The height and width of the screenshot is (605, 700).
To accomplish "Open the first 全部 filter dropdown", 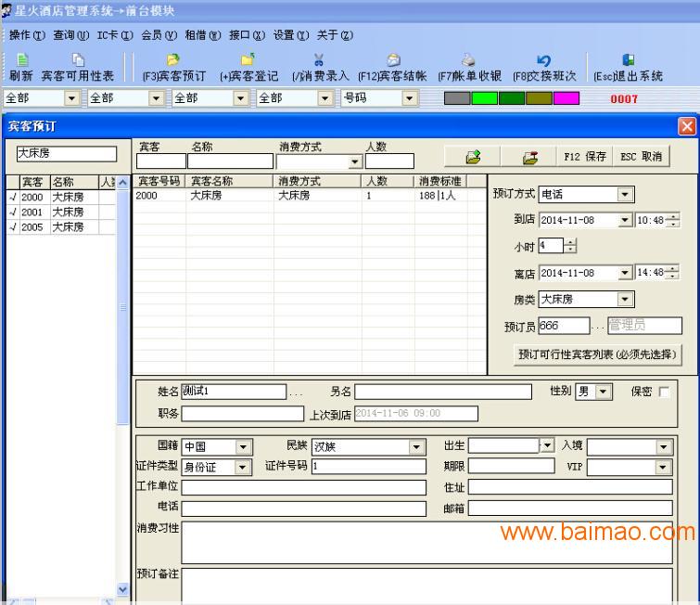I will 71,97.
